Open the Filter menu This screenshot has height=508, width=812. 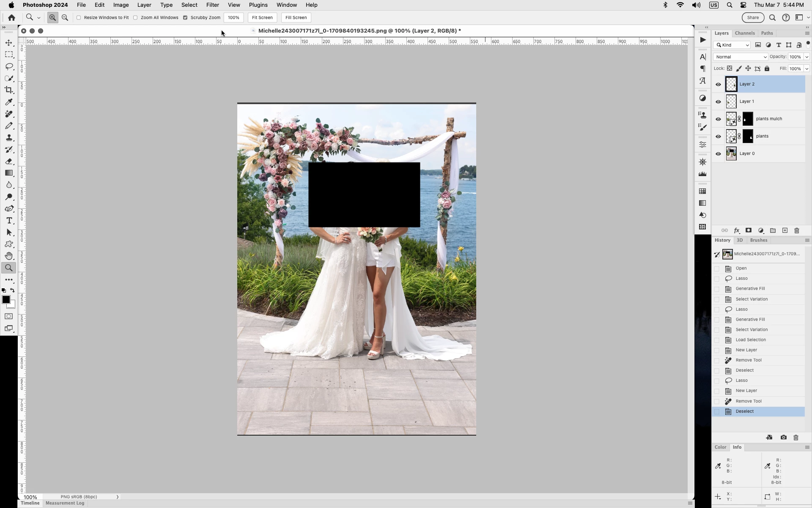212,5
